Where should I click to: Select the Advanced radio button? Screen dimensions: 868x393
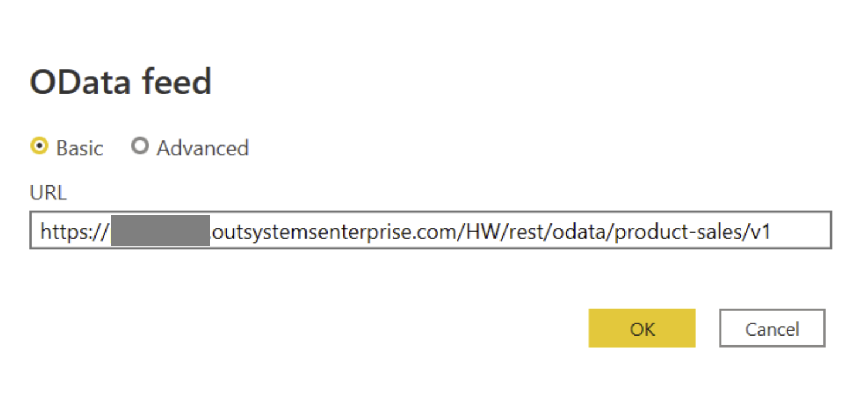tap(140, 146)
